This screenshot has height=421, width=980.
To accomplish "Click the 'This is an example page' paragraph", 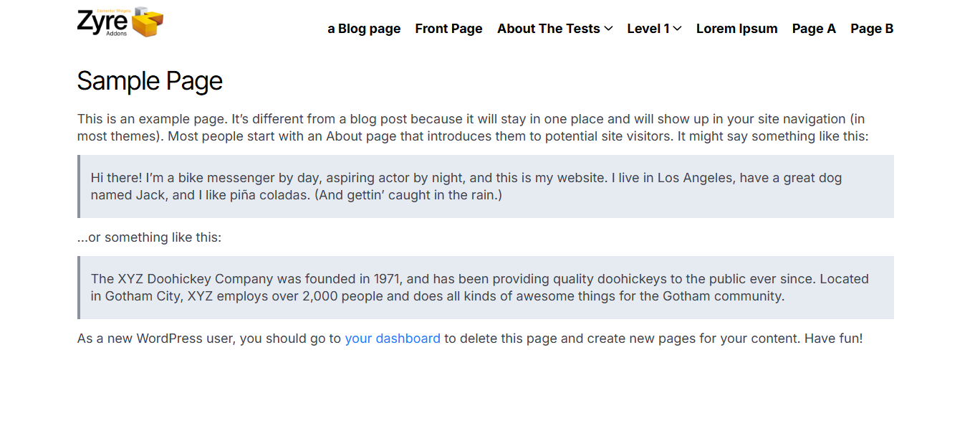I will point(473,128).
